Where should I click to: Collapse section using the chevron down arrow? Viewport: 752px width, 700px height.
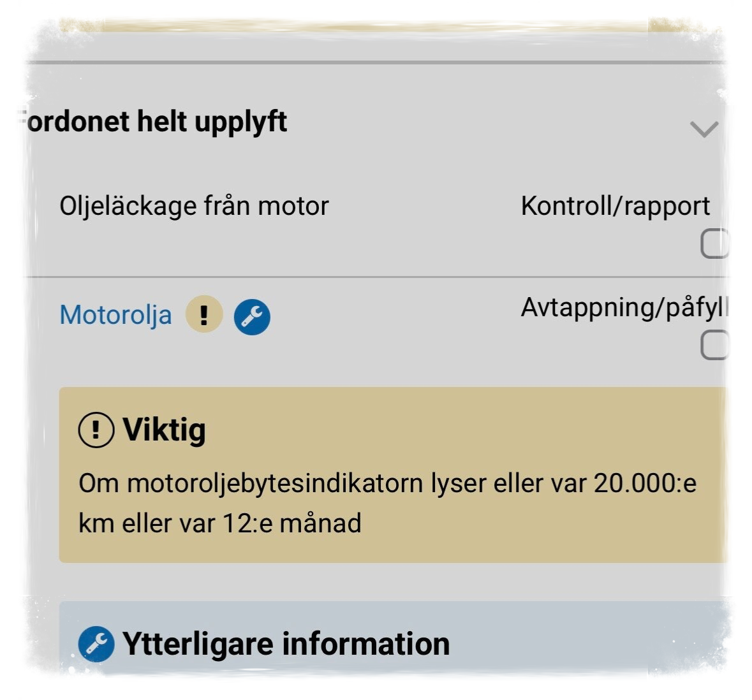pos(704,129)
